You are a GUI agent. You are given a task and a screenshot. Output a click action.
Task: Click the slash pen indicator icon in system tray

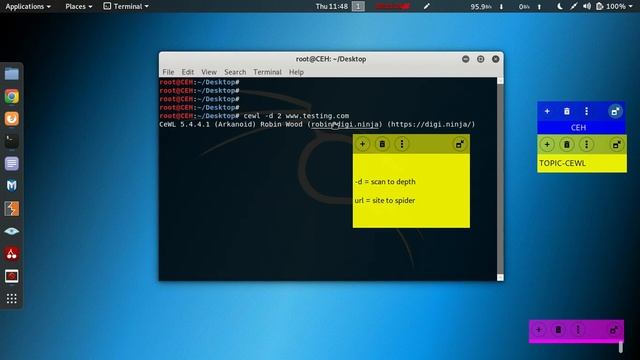573,6
